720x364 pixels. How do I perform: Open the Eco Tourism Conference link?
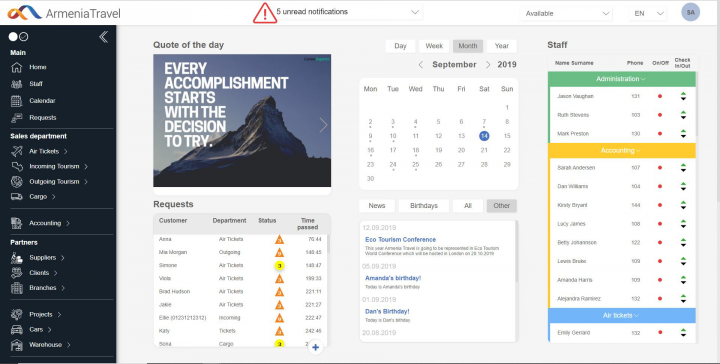400,240
